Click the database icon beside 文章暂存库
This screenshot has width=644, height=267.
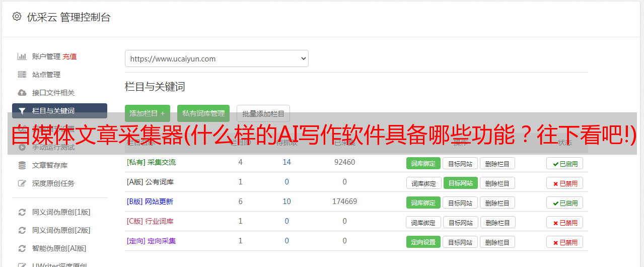pyautogui.click(x=22, y=165)
